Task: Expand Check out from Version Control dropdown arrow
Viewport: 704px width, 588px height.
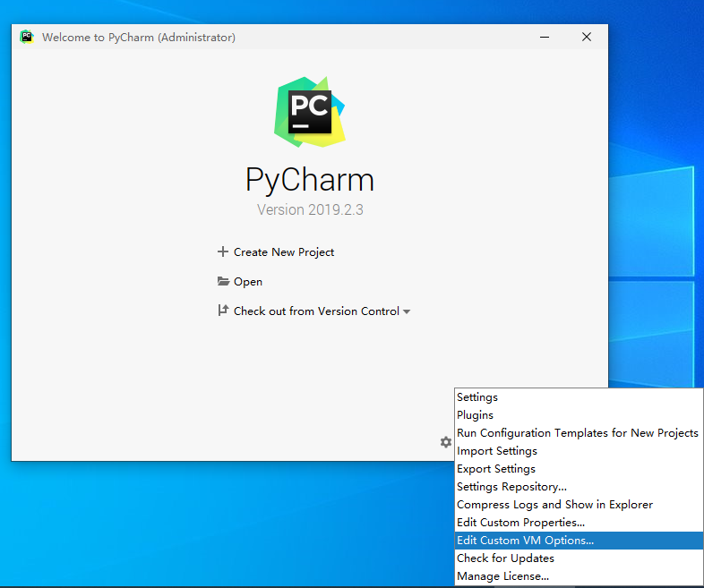Action: point(407,311)
